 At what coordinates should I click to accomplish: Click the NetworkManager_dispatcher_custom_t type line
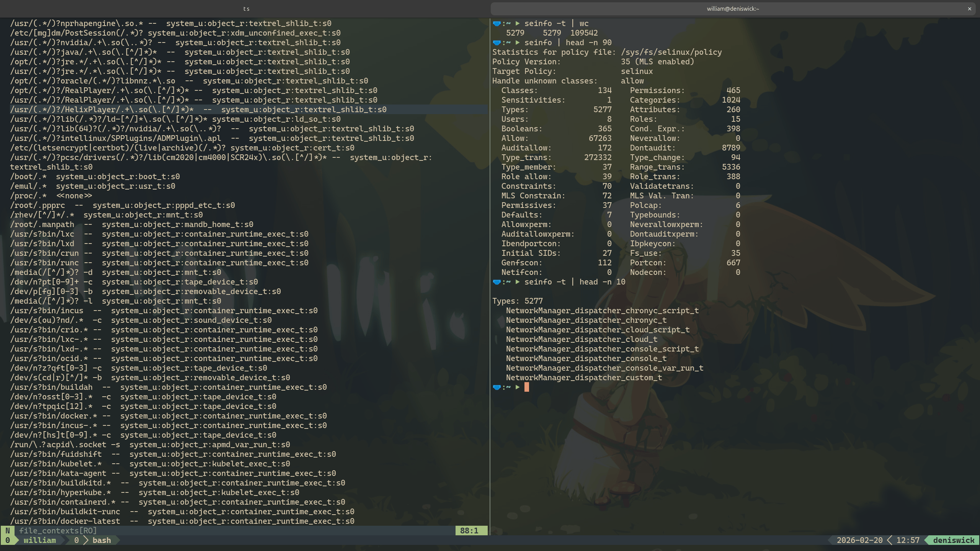[x=584, y=378]
